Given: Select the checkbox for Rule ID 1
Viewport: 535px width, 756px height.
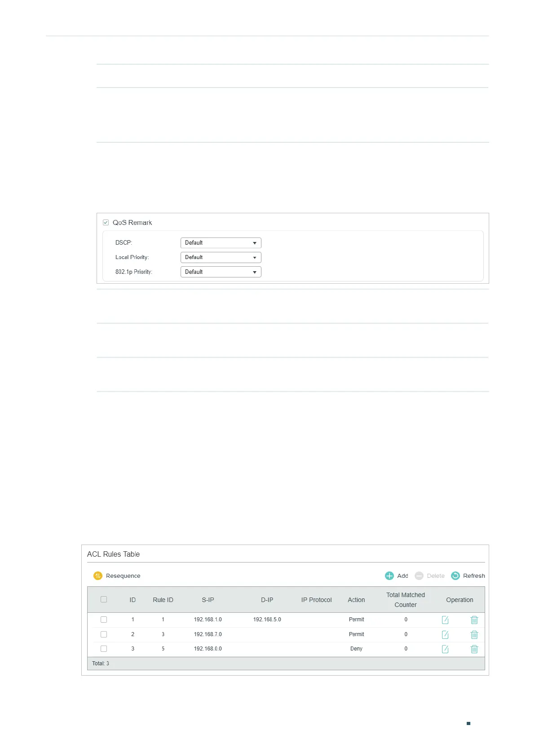Looking at the screenshot, I should pyautogui.click(x=104, y=620).
